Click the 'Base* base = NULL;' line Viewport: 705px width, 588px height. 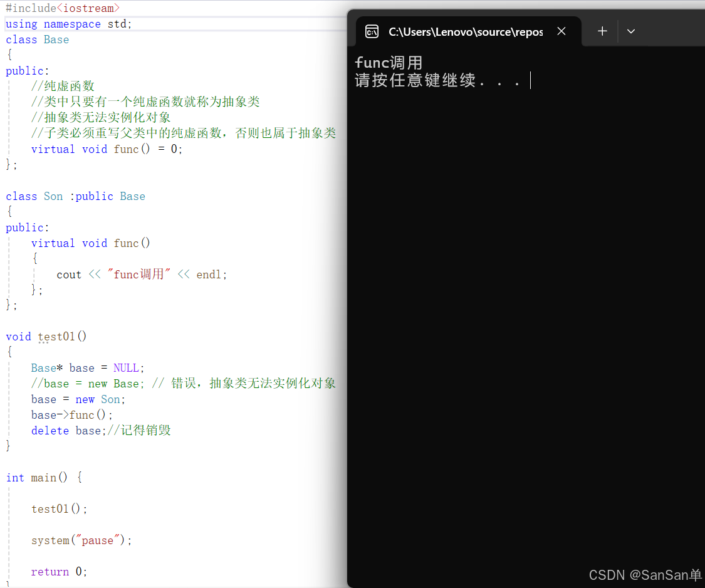88,368
